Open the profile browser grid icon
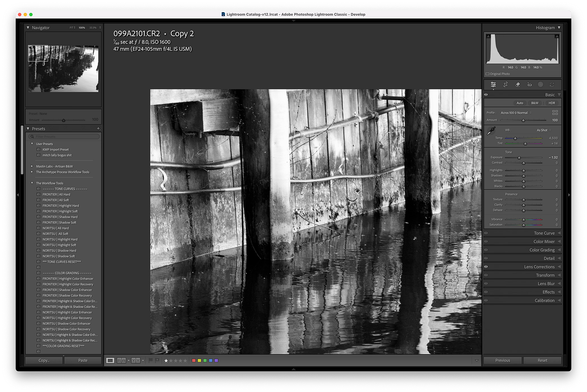The image size is (587, 392). 555,113
